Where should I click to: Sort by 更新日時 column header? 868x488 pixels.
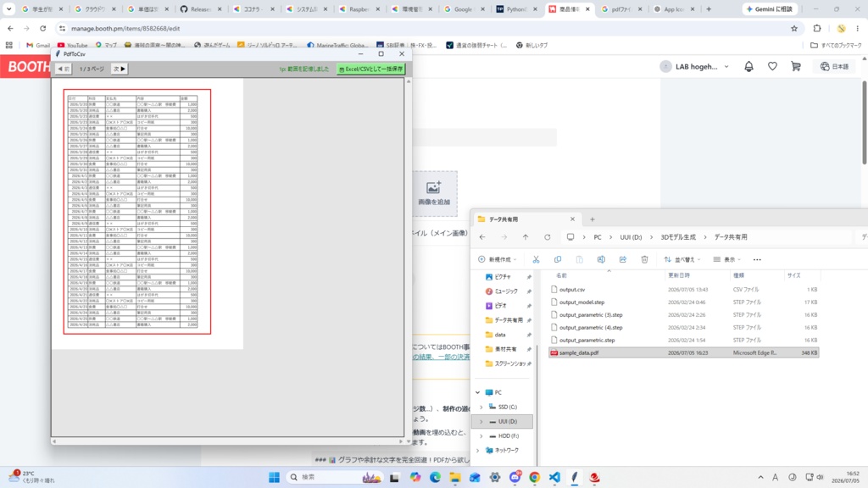pos(697,275)
